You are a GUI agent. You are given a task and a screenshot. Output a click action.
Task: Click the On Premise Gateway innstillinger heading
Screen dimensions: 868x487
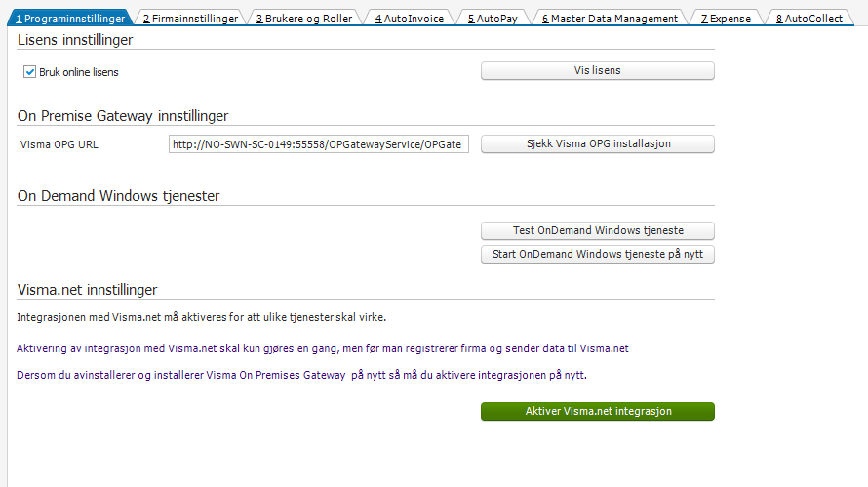(x=123, y=116)
